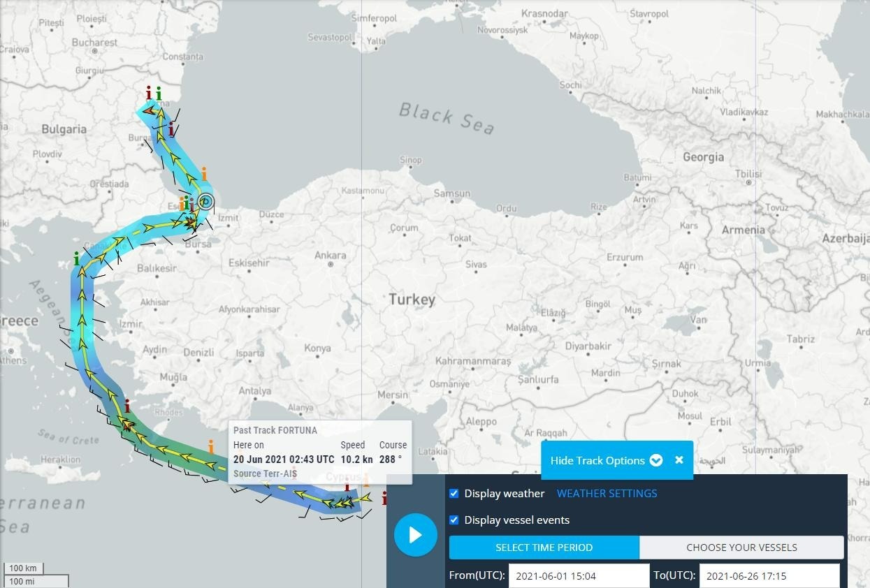
Task: Open the dark red event marker near Rhodes
Action: 126,406
